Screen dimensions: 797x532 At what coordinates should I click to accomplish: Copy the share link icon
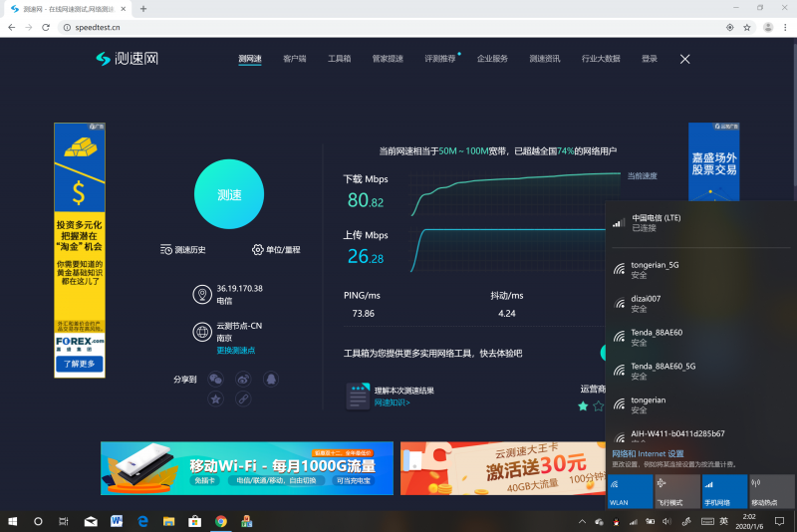pos(243,399)
